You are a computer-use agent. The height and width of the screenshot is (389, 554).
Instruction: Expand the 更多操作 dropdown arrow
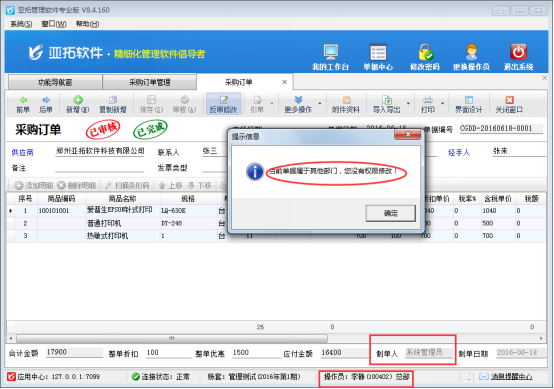320,104
